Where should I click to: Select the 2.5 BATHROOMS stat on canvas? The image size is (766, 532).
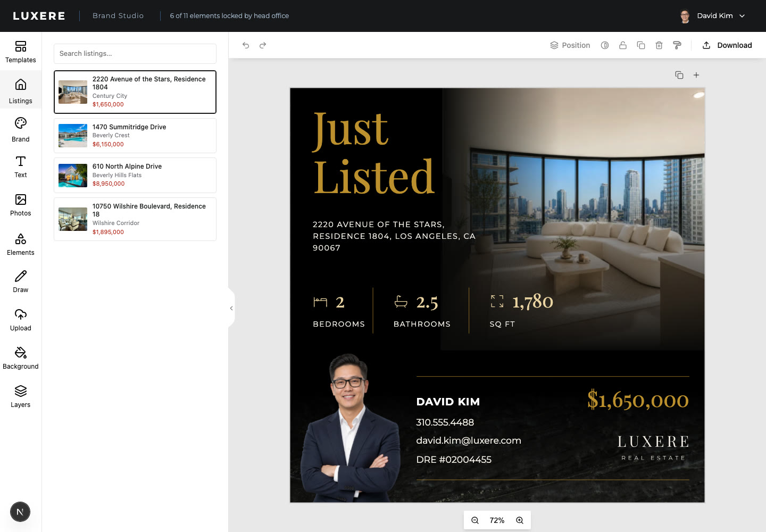422,311
